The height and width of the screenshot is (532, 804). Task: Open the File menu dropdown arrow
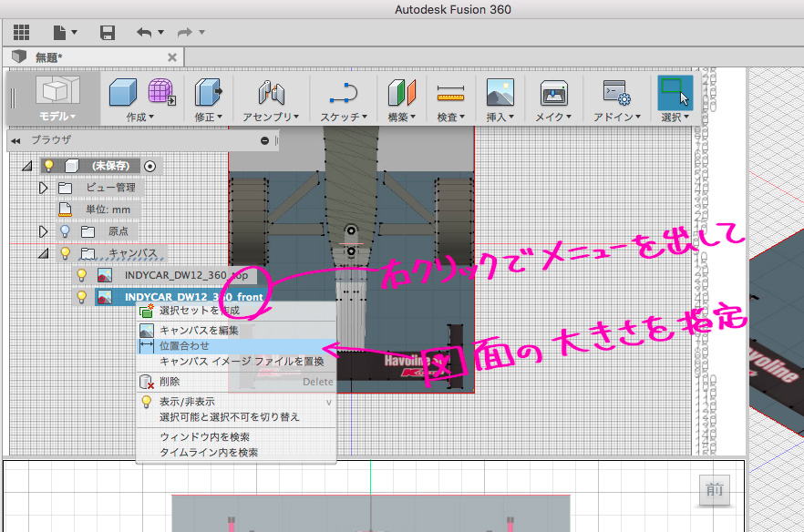75,32
